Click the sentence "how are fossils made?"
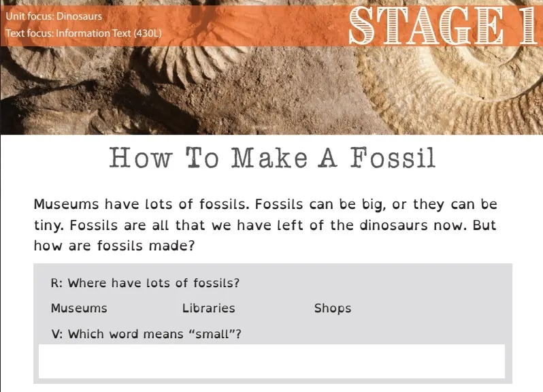This screenshot has height=392, width=543. pos(114,246)
